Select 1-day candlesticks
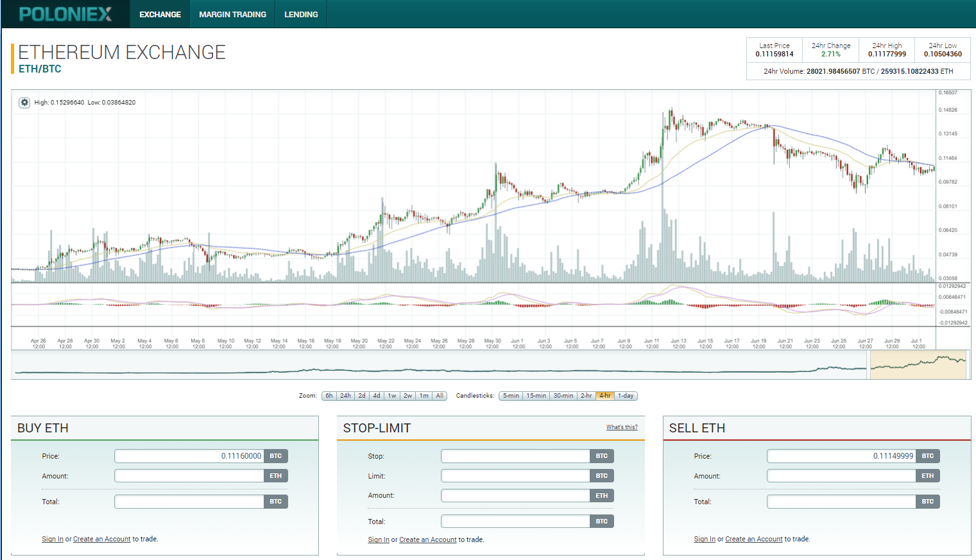 [x=626, y=396]
